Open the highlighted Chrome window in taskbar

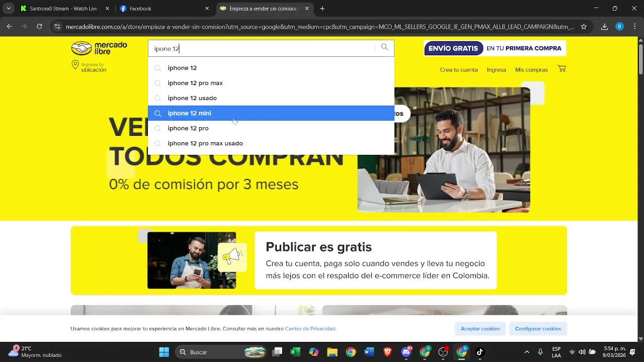462,352
